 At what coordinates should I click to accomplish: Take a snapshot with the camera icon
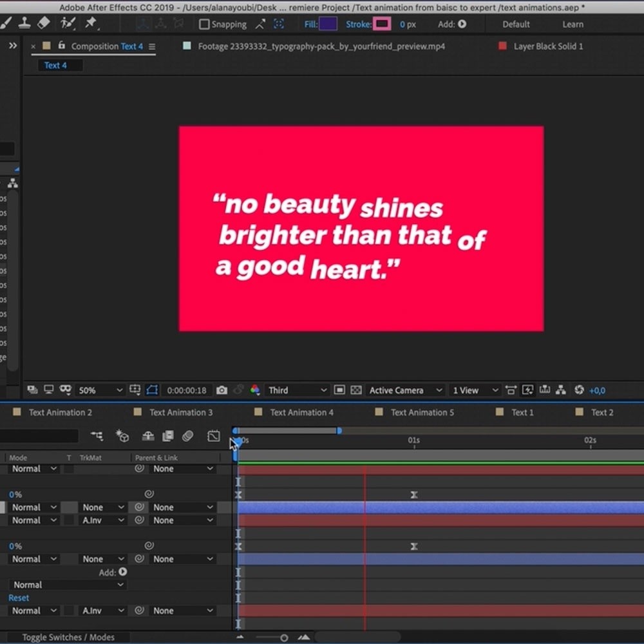click(x=222, y=390)
